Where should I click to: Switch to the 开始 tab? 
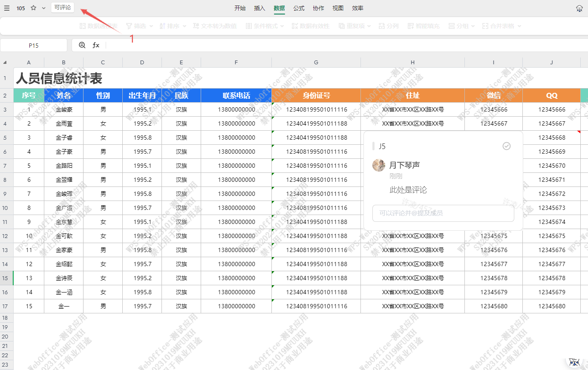tap(240, 8)
